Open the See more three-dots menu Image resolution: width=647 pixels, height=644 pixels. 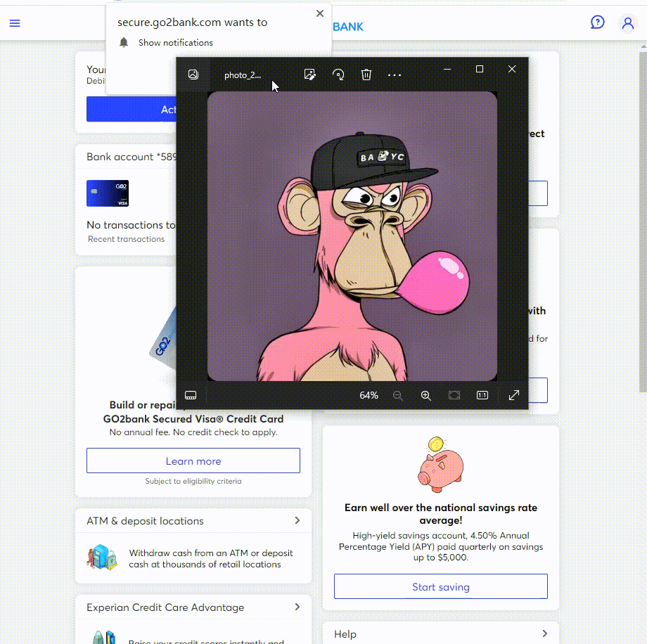[395, 75]
